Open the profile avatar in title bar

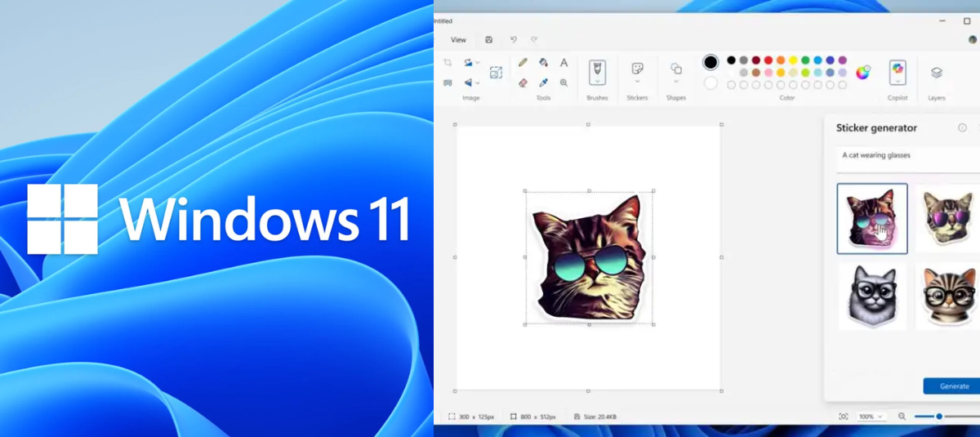click(972, 39)
